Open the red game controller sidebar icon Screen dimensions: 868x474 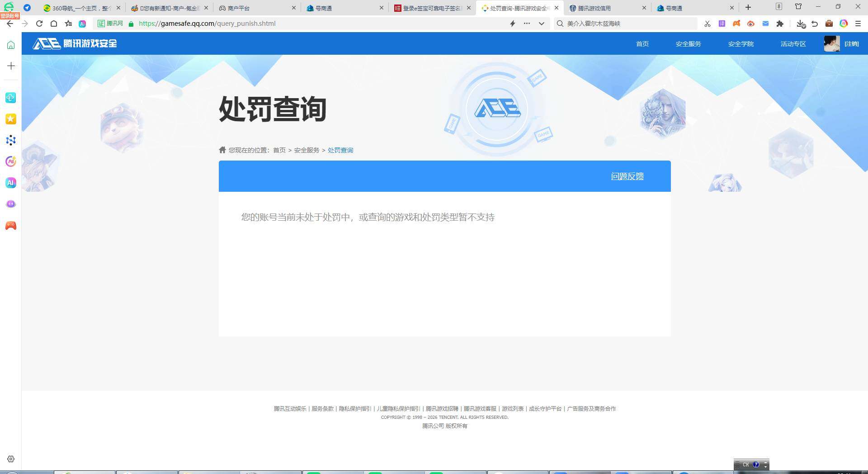(11, 225)
